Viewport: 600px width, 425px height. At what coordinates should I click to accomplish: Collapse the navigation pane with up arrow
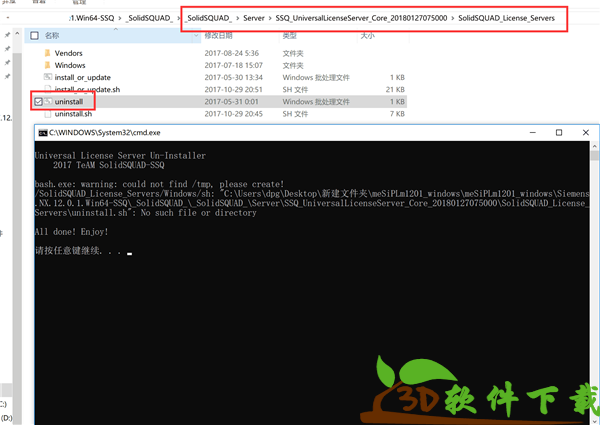click(x=17, y=34)
